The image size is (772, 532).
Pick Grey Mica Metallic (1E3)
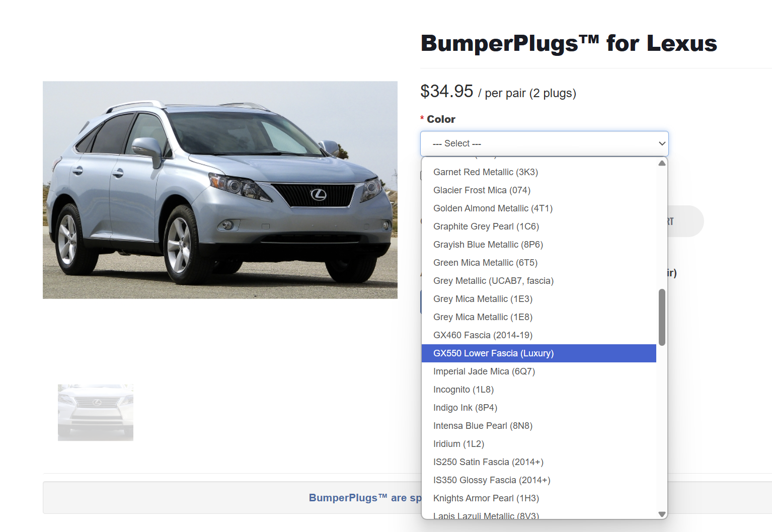point(538,299)
